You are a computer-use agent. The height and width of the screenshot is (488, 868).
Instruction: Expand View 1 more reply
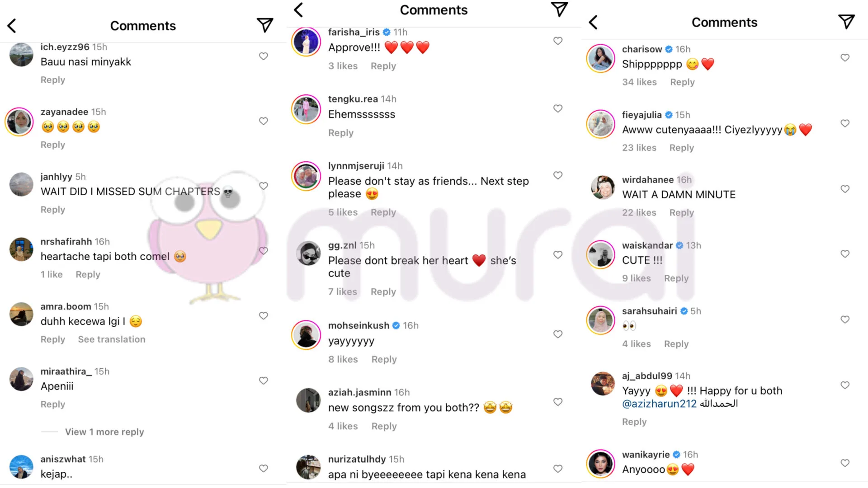pos(104,432)
